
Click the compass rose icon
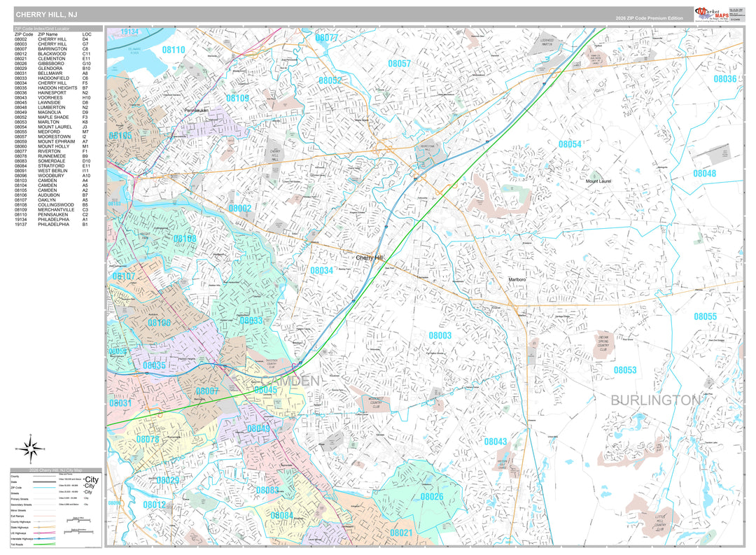tap(31, 449)
